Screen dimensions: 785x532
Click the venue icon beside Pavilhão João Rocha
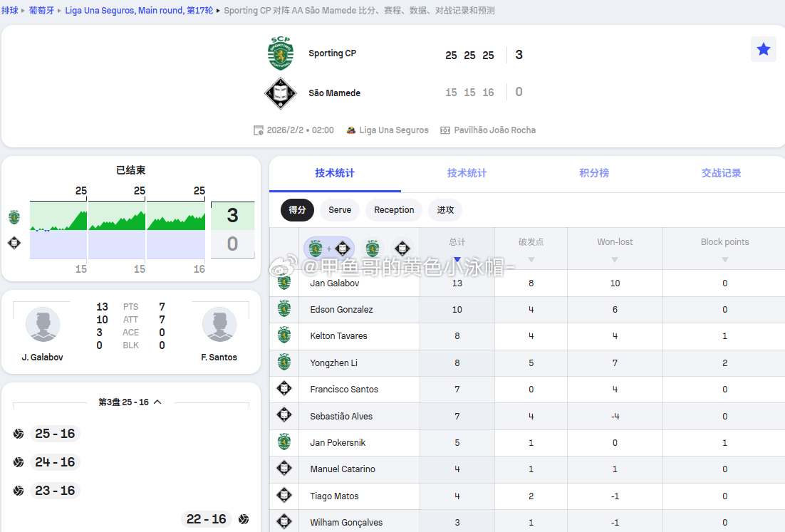[x=445, y=130]
